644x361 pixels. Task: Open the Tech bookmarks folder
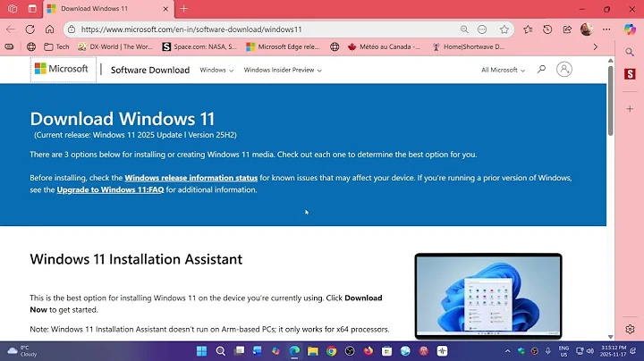coord(56,46)
